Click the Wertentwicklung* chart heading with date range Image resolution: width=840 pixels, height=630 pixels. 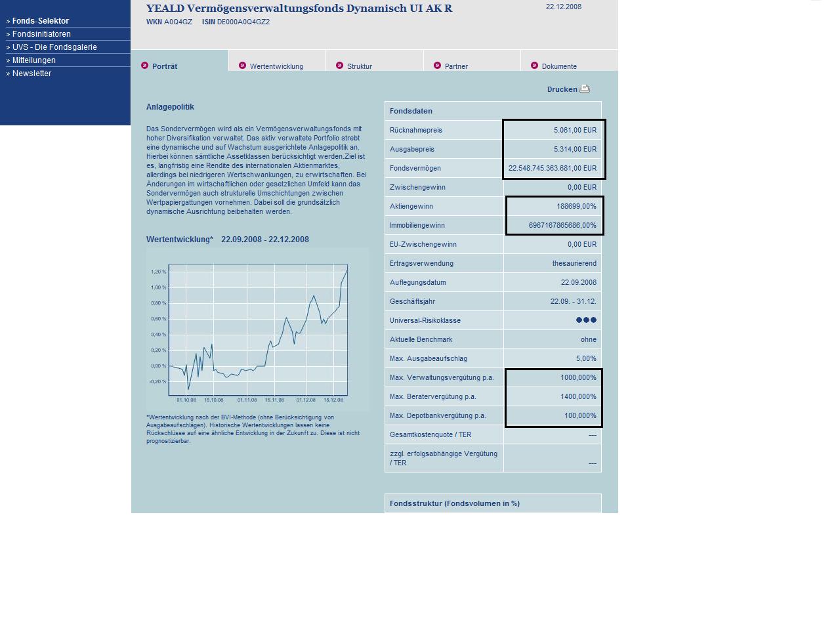tap(227, 240)
